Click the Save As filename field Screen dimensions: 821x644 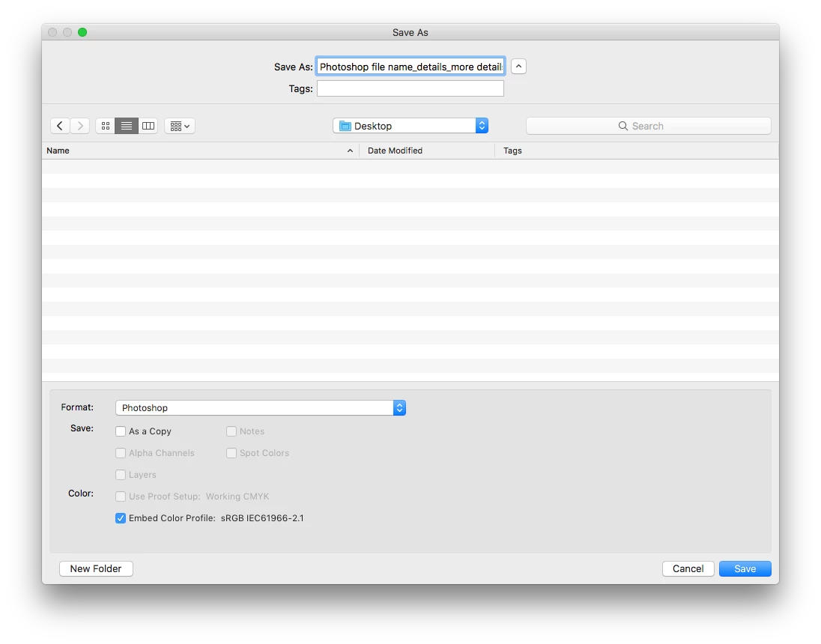[x=410, y=67]
